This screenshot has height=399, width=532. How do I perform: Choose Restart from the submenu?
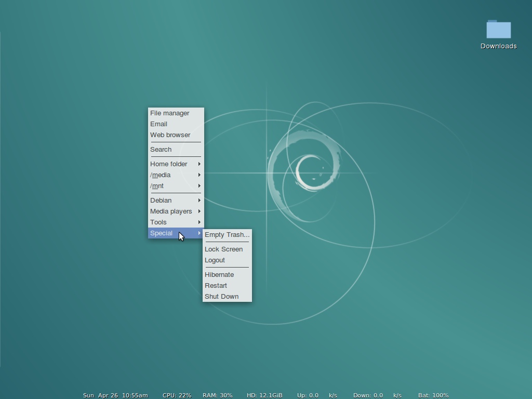pos(227,286)
